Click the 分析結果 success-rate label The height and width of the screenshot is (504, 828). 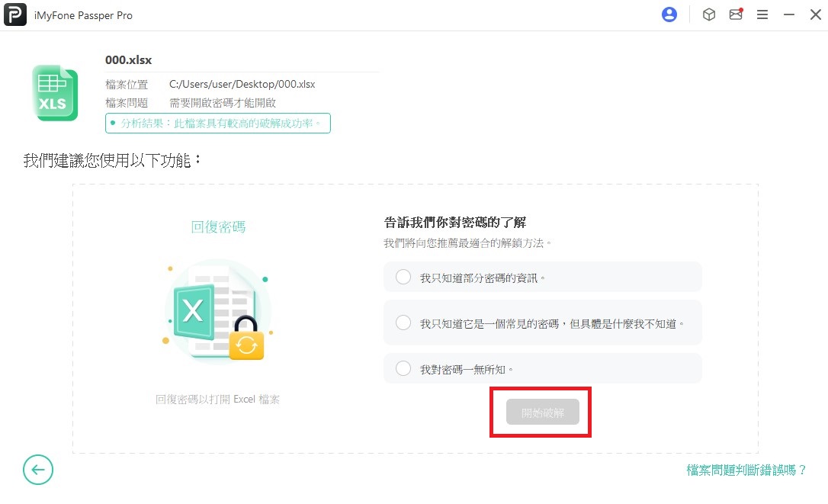(x=218, y=123)
